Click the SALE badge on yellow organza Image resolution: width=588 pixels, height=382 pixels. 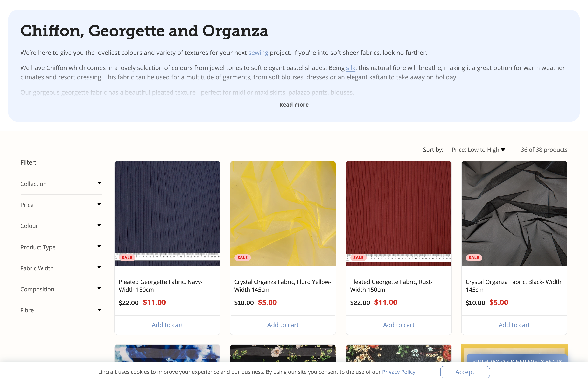(242, 258)
